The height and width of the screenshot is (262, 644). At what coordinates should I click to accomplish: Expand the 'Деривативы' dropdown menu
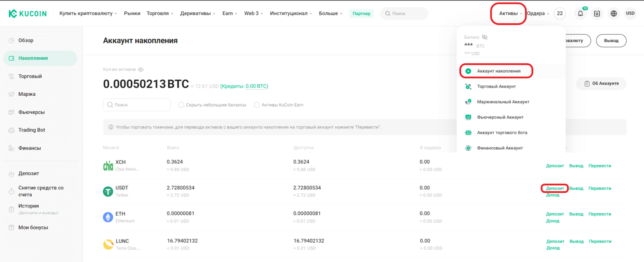[198, 14]
